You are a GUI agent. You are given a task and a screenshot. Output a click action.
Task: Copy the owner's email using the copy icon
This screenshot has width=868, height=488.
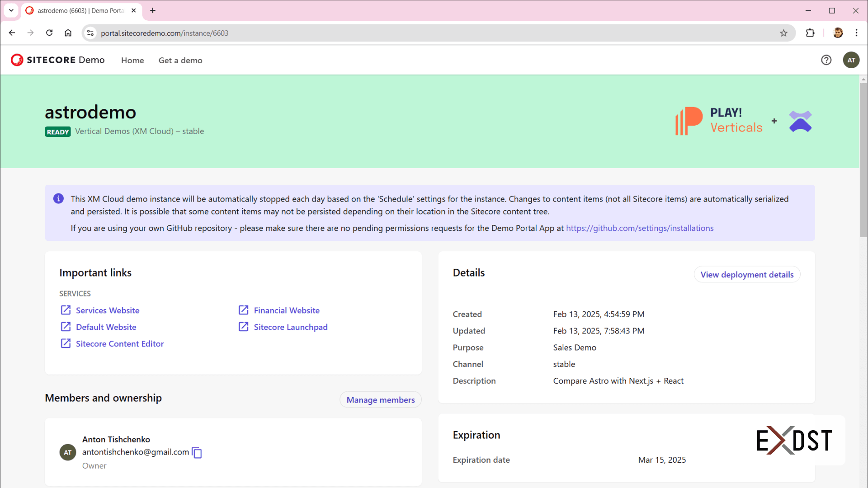click(x=197, y=452)
